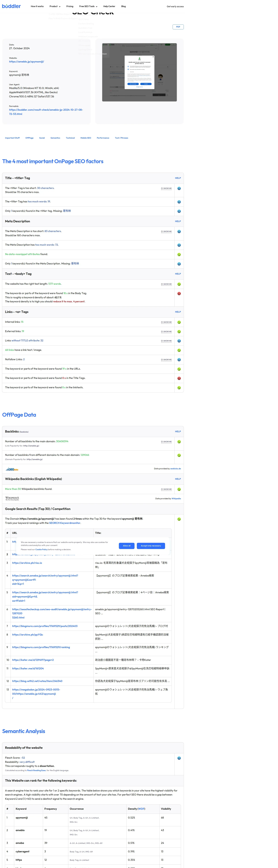Open the Product dropdown menu
Image resolution: width=278 pixels, height=868 pixels.
(x=55, y=6)
